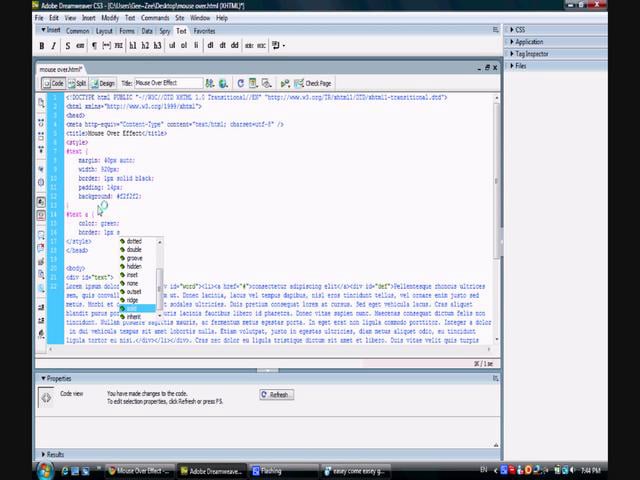The width and height of the screenshot is (640, 480).
Task: Apply Bold formatting from Text toolbar
Action: 42,46
